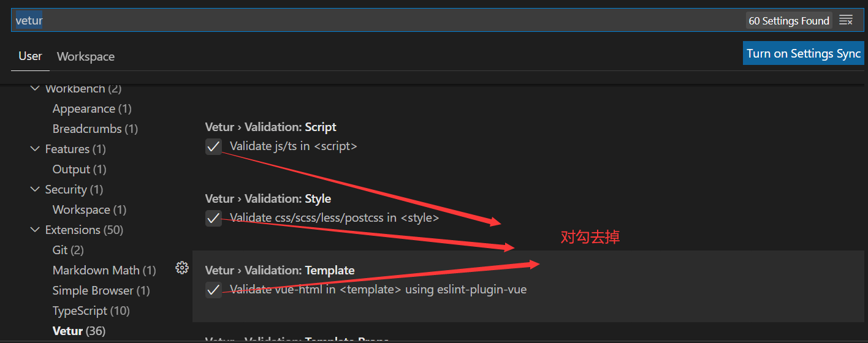
Task: Click Turn on Settings Sync button
Action: coord(804,53)
